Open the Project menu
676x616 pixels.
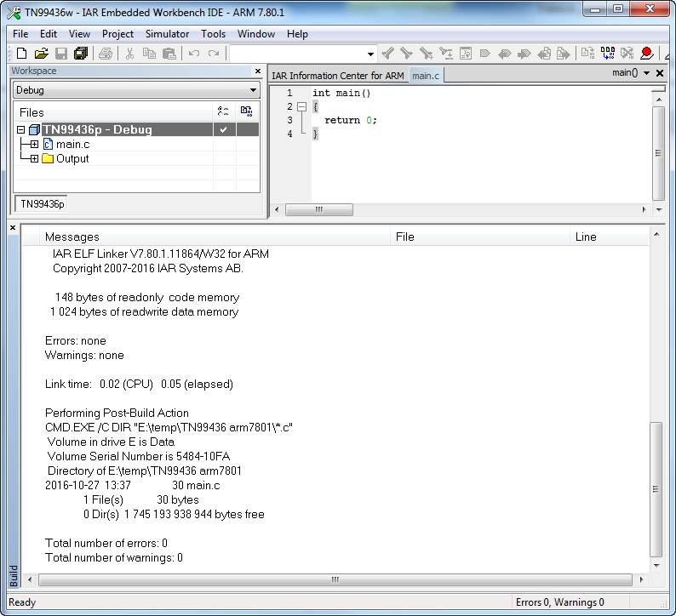click(117, 34)
